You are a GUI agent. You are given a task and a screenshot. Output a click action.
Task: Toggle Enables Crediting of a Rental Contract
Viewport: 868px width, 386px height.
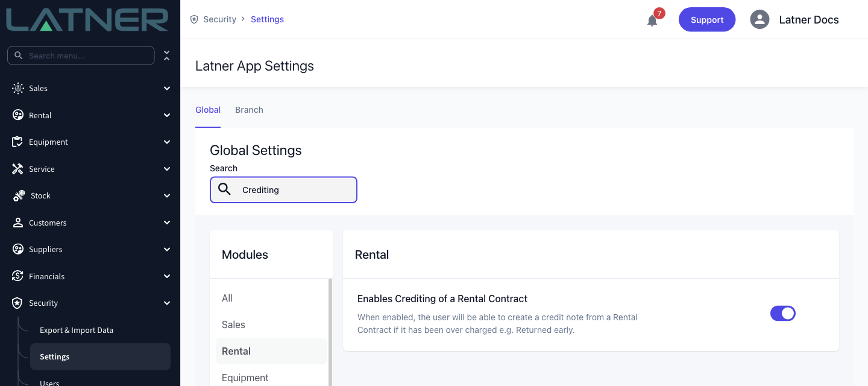coord(783,313)
